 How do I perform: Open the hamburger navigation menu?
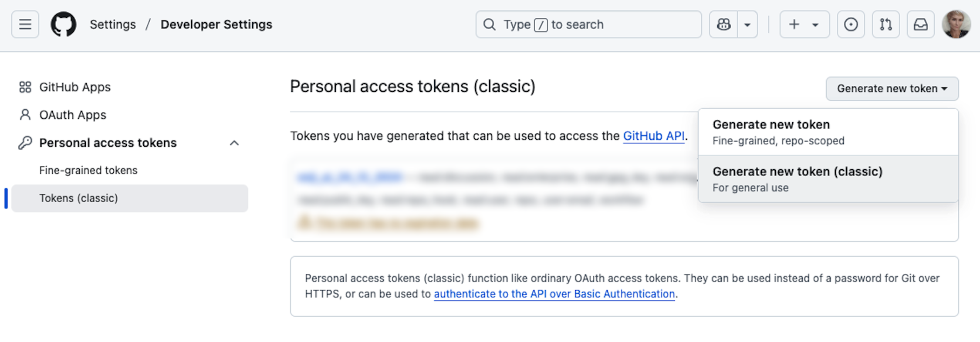[25, 24]
